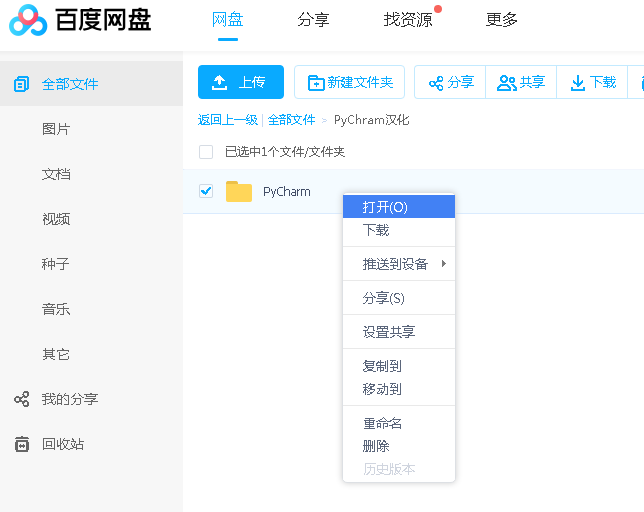The image size is (644, 512).
Task: Click the new folder icon
Action: 316,83
